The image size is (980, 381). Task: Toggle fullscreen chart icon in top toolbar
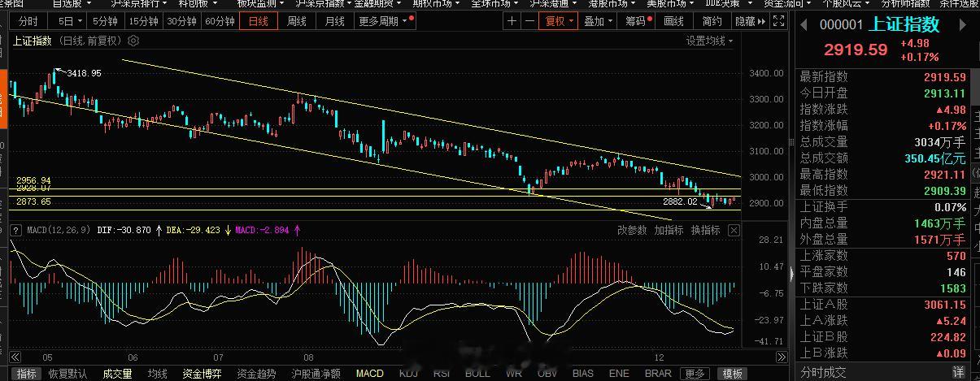pyautogui.click(x=779, y=21)
